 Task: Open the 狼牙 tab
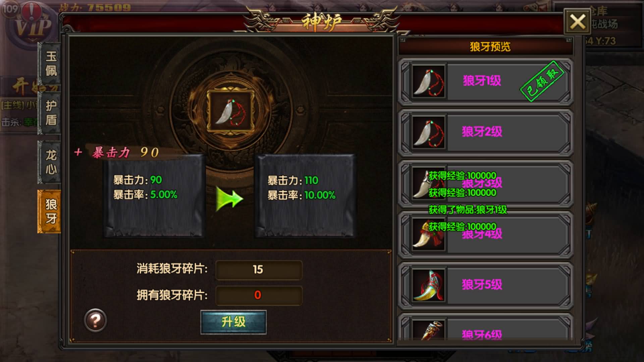49,212
